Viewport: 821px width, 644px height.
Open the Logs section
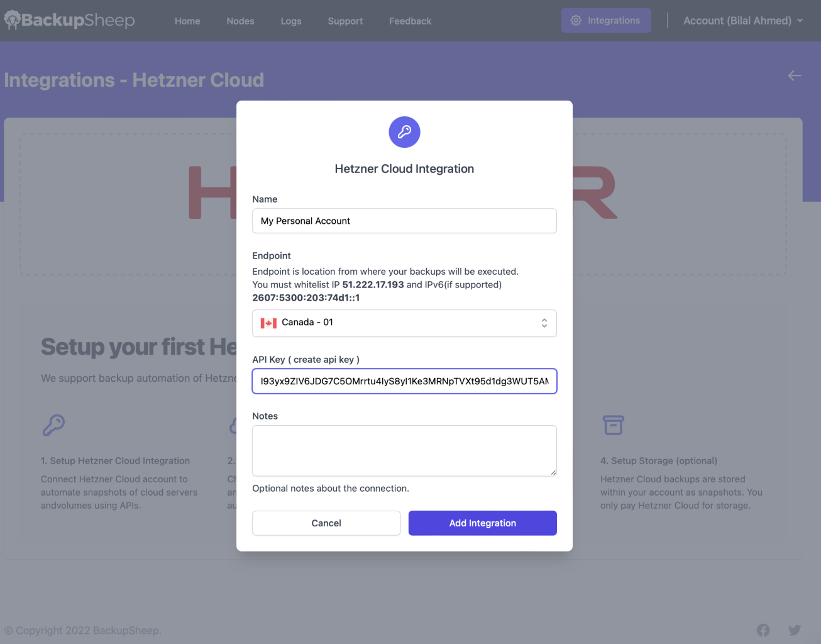(291, 21)
